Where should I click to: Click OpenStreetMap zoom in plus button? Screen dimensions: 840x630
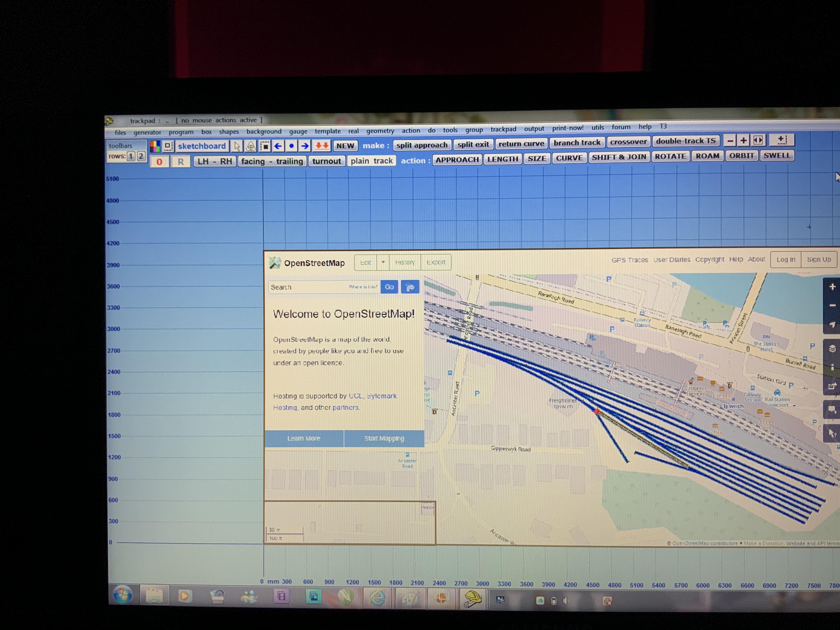click(832, 287)
